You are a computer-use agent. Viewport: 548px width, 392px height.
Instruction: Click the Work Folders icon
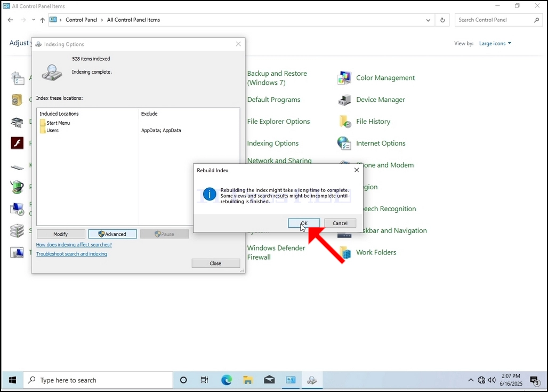tap(345, 252)
